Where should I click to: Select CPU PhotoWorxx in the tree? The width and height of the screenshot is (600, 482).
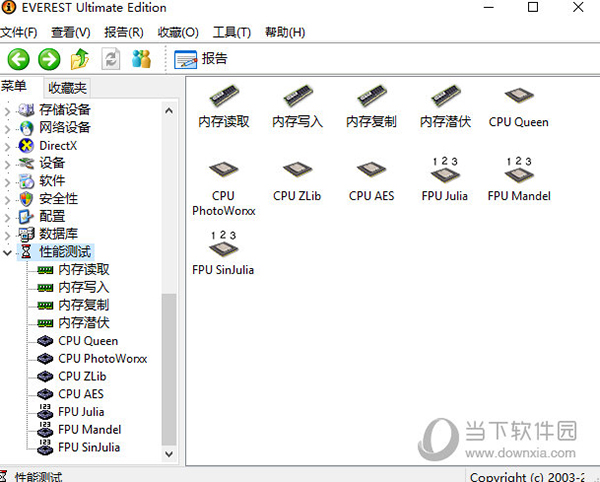(103, 358)
